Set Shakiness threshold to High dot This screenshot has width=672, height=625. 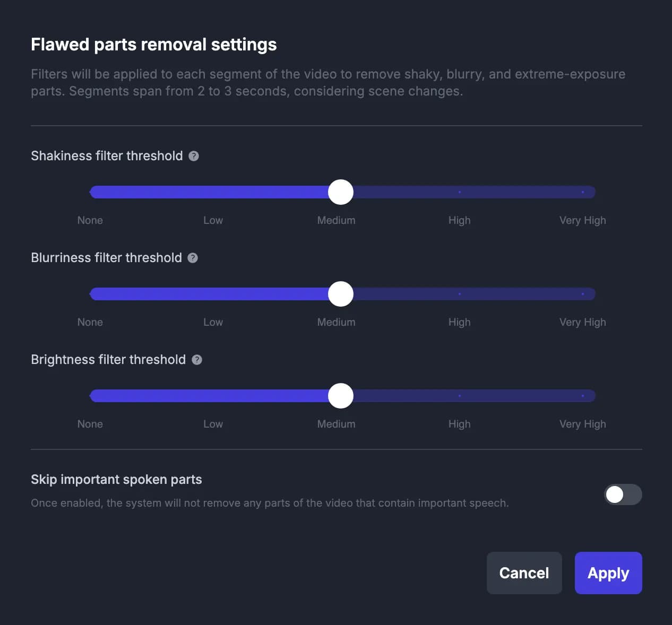[x=459, y=192]
